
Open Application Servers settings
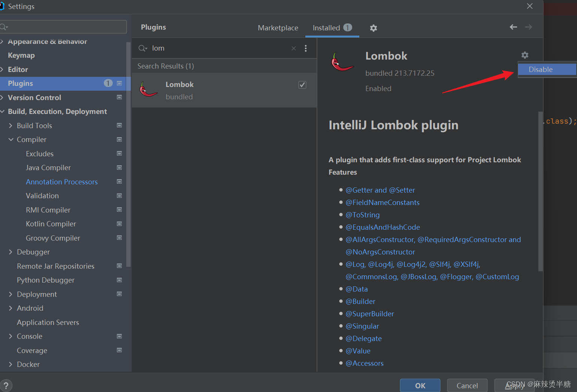click(x=48, y=322)
